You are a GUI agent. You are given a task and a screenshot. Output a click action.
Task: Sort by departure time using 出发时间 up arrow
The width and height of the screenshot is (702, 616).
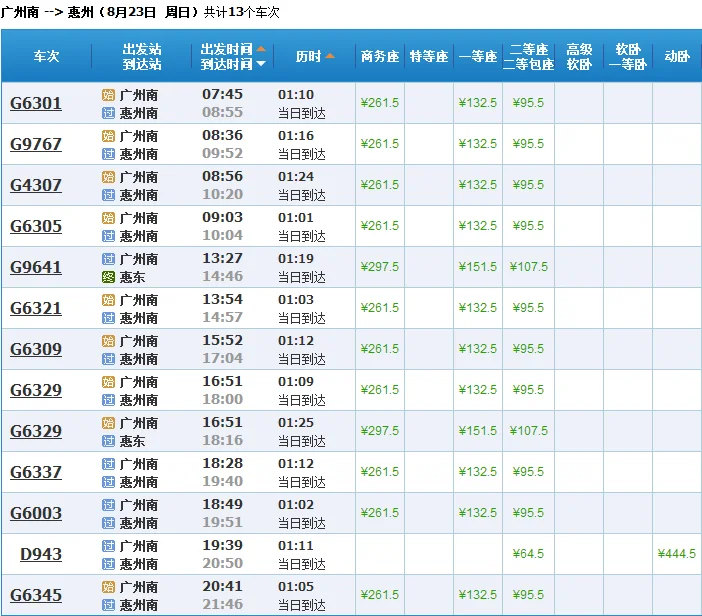pos(261,48)
